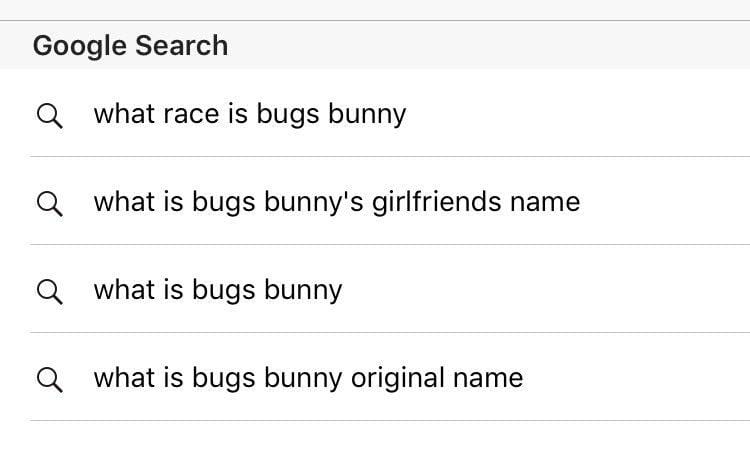Click the search icon next to the girlfriends name suggestion
Image resolution: width=750 pixels, height=451 pixels.
click(x=49, y=203)
